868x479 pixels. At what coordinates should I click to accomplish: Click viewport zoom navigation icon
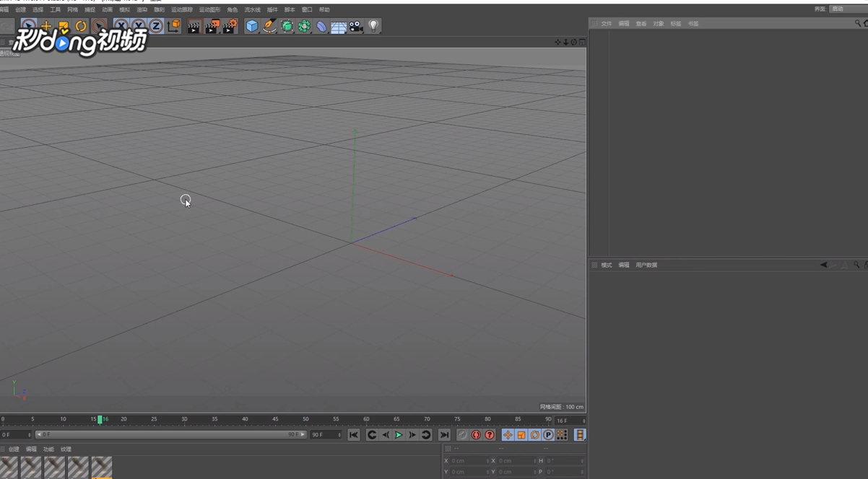(x=565, y=42)
